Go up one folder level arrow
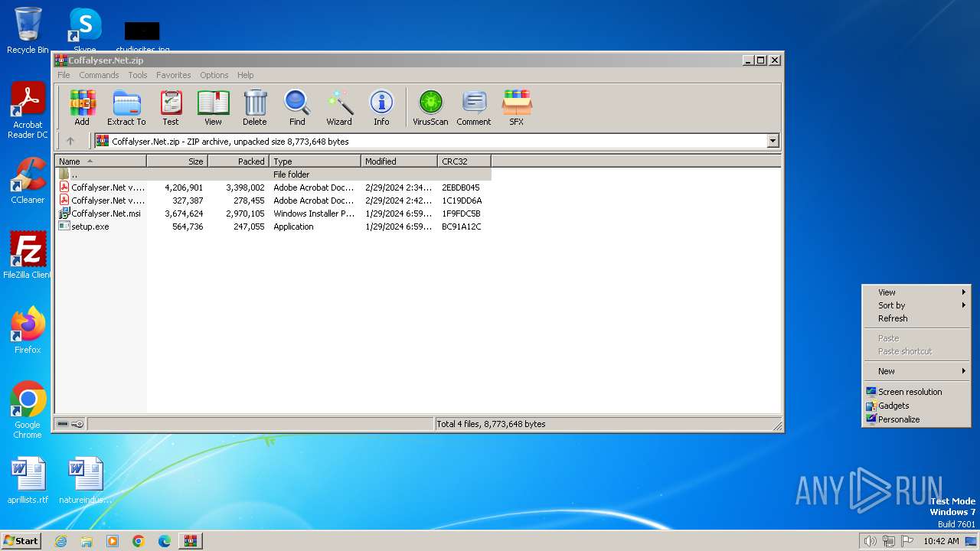The width and height of the screenshot is (980, 551). point(70,141)
